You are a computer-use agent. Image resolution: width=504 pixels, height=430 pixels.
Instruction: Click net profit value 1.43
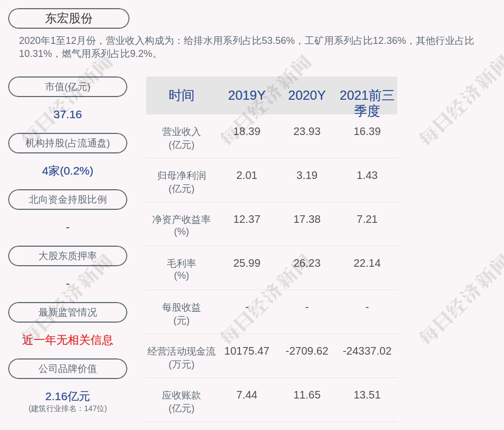coord(367,175)
